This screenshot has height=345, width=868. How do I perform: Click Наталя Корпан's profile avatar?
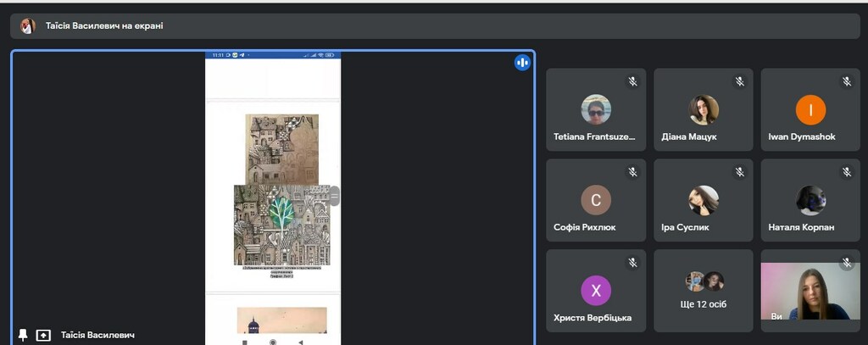(810, 200)
